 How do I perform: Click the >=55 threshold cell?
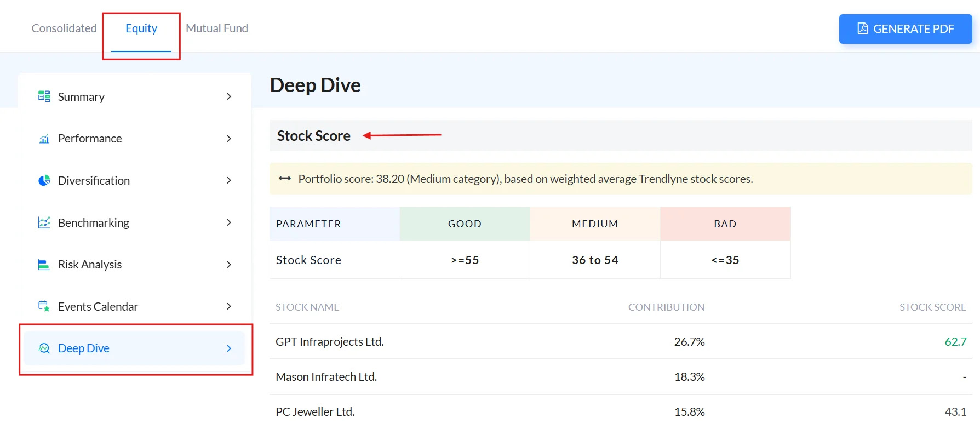point(465,260)
